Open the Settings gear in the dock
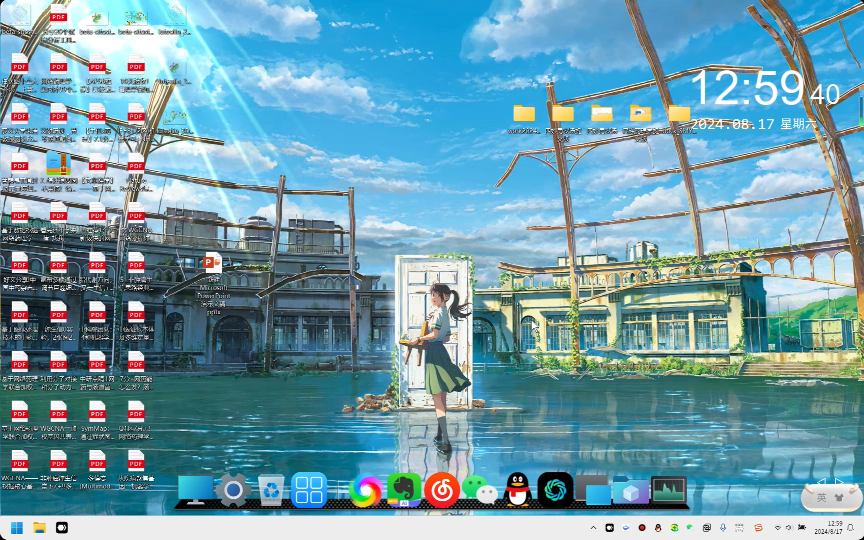 [x=233, y=489]
